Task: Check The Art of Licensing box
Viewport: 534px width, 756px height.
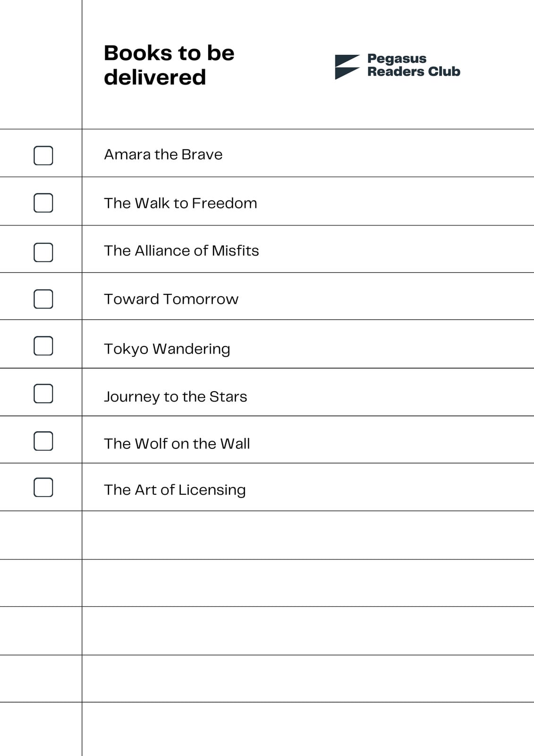Action: tap(43, 487)
